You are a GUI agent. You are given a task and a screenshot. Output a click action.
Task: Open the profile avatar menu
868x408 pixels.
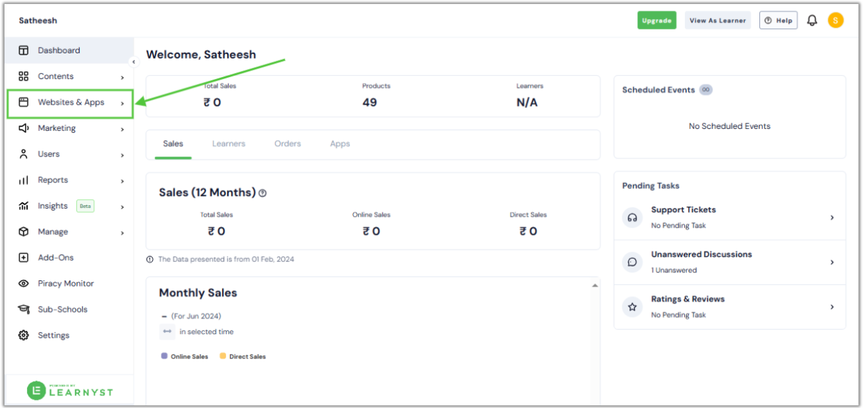835,20
